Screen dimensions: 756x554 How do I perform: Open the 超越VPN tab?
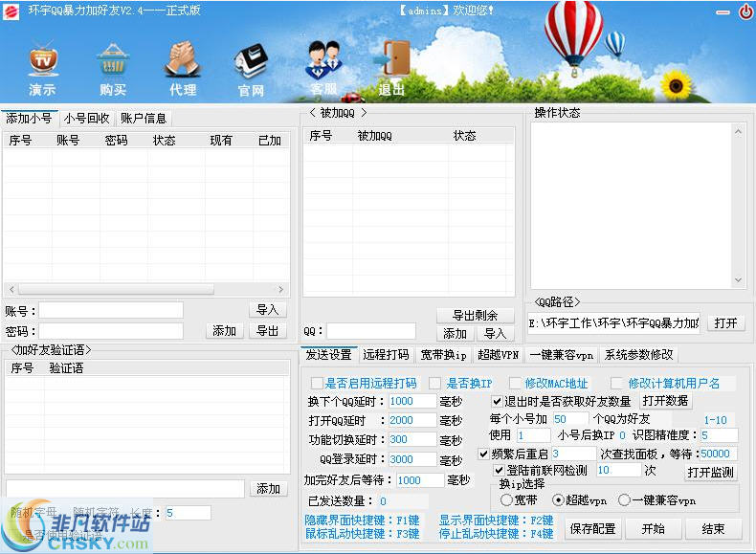(x=498, y=354)
